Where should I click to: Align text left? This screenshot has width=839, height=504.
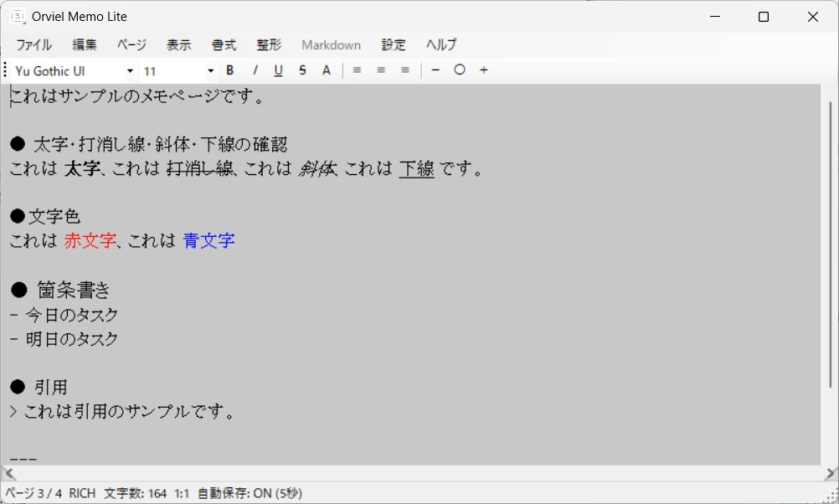pos(357,70)
